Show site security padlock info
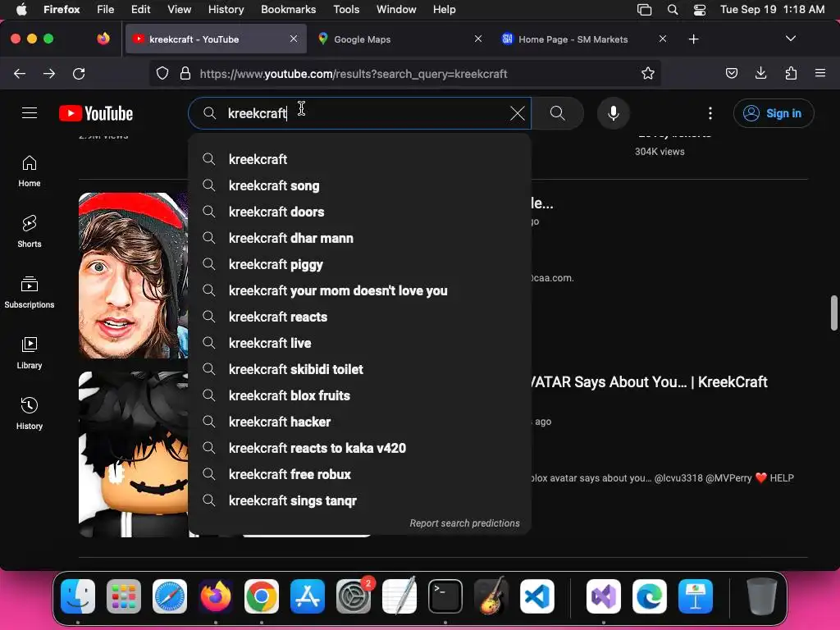 pyautogui.click(x=185, y=73)
